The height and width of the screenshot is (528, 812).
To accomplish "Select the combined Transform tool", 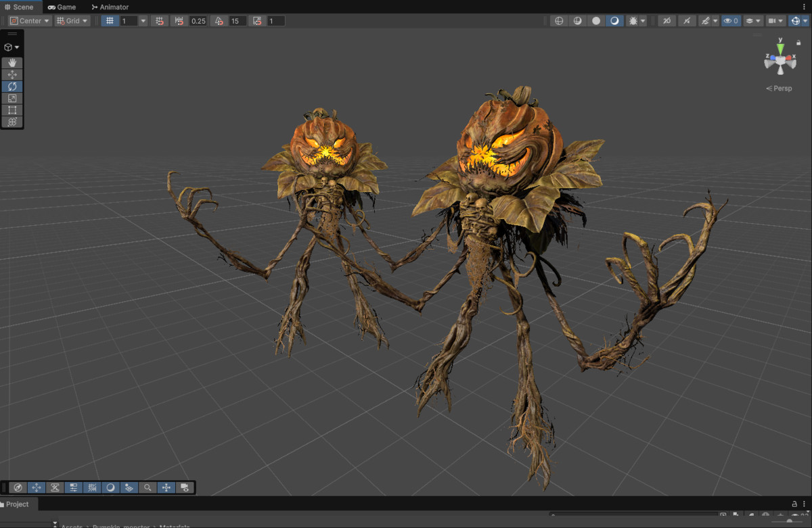I will coord(12,122).
